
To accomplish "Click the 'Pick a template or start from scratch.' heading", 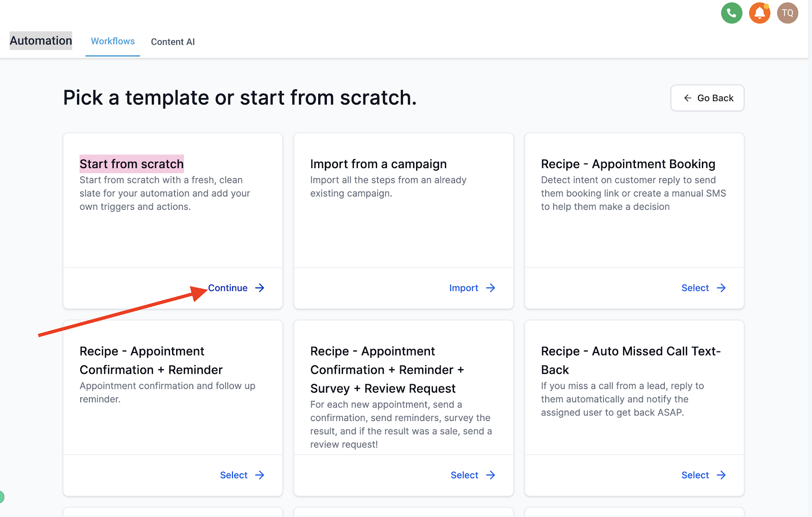I will point(240,98).
